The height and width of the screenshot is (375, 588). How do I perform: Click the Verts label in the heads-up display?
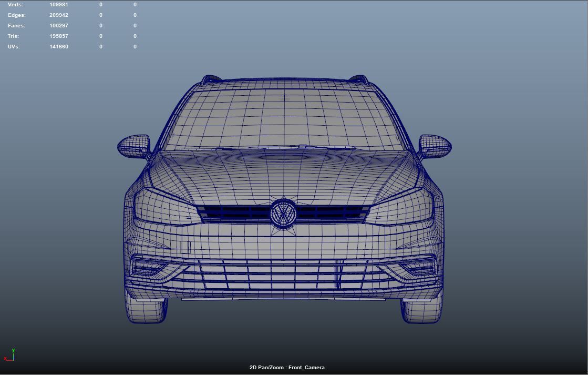[x=15, y=5]
